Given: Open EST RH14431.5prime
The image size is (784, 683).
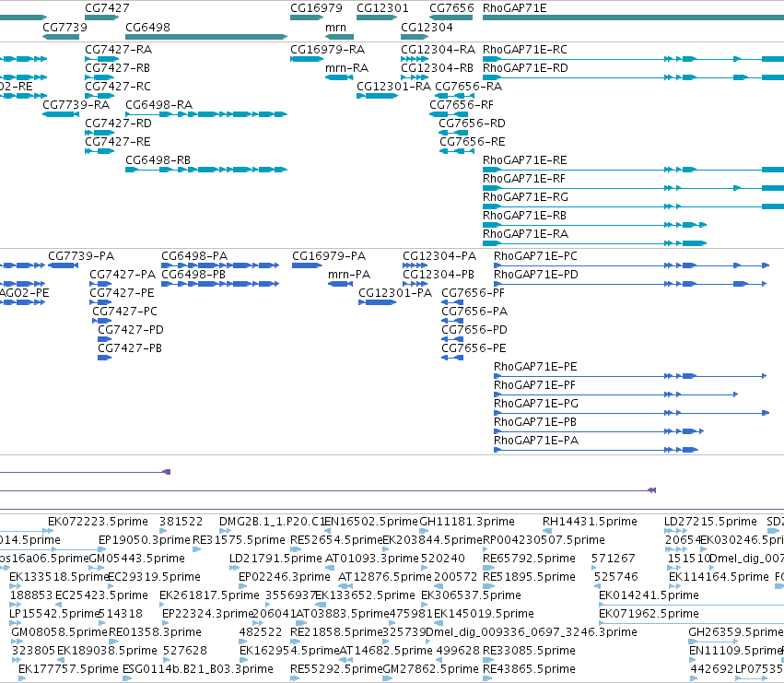Looking at the screenshot, I should pyautogui.click(x=590, y=522).
